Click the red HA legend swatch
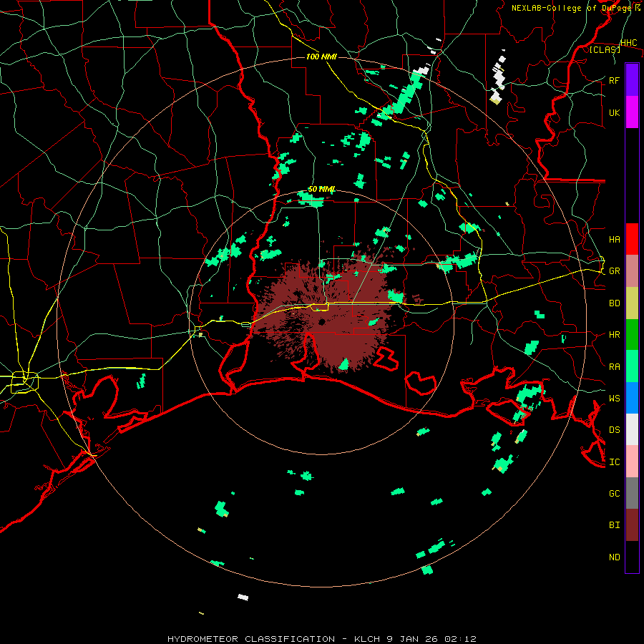Image resolution: width=644 pixels, height=644 pixels. (x=632, y=239)
